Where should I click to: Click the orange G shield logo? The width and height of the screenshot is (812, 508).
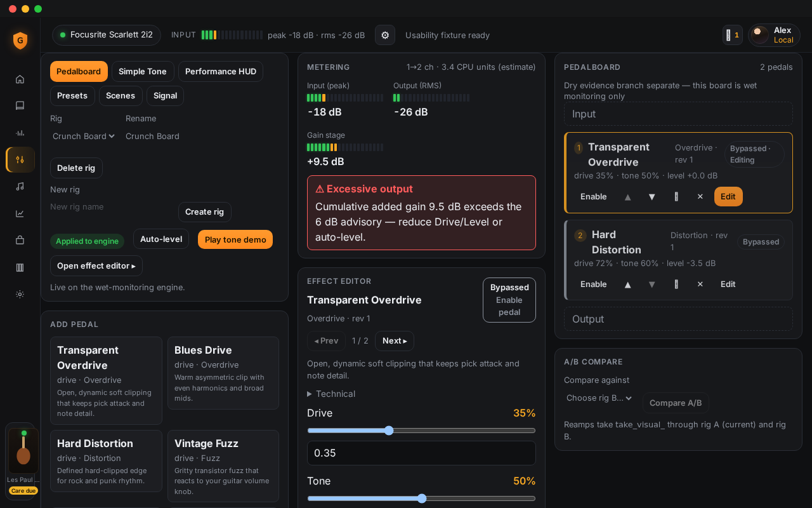[20, 41]
